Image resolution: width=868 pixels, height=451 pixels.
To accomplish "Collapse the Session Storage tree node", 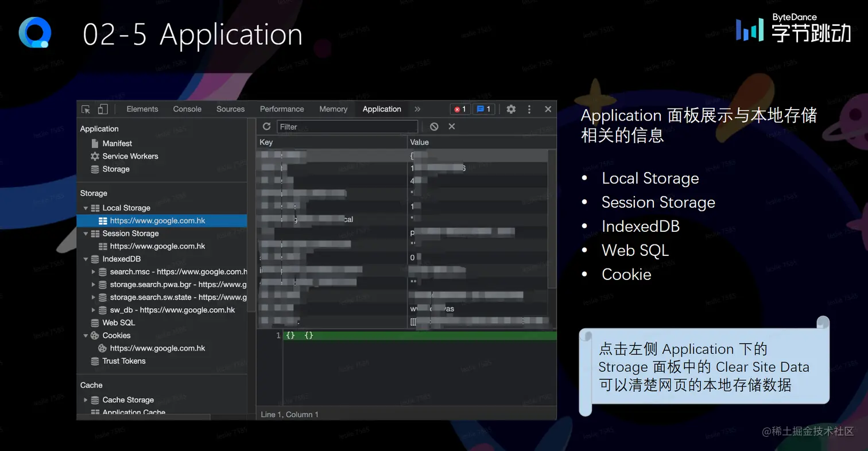I will coord(86,234).
